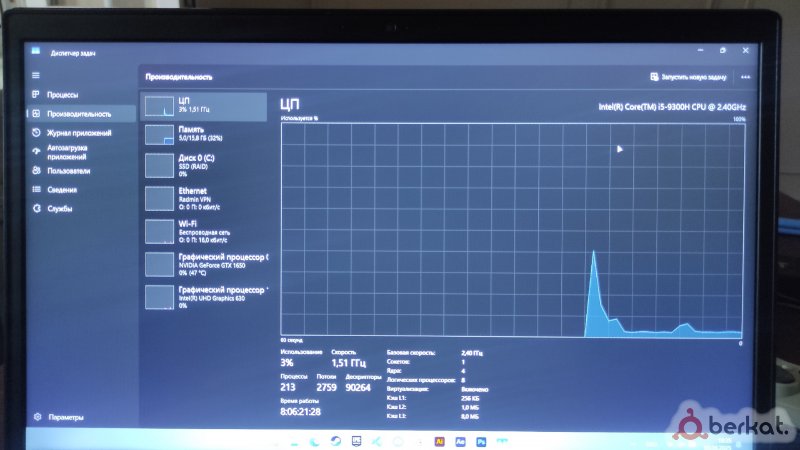
Task: Select the Диск 0 (C:) item
Action: (204, 166)
